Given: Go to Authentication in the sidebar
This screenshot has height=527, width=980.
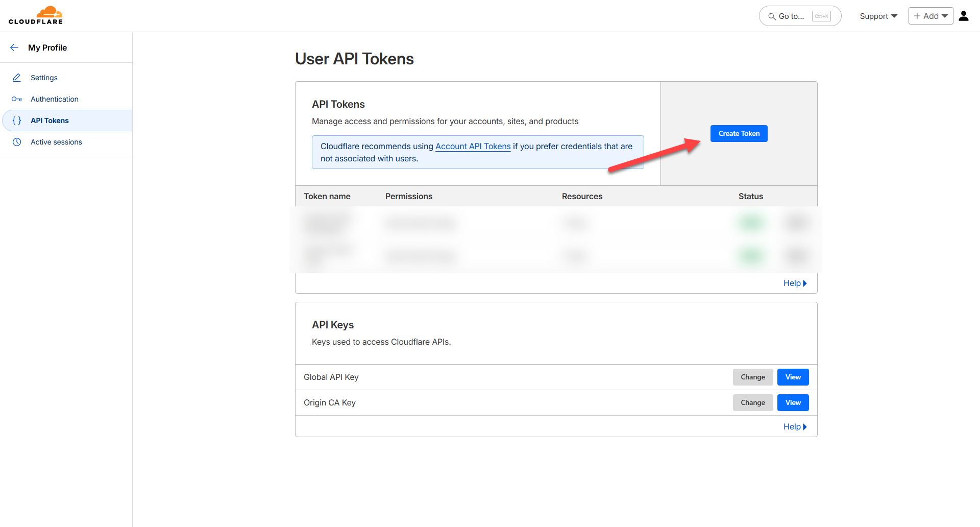Looking at the screenshot, I should [55, 99].
